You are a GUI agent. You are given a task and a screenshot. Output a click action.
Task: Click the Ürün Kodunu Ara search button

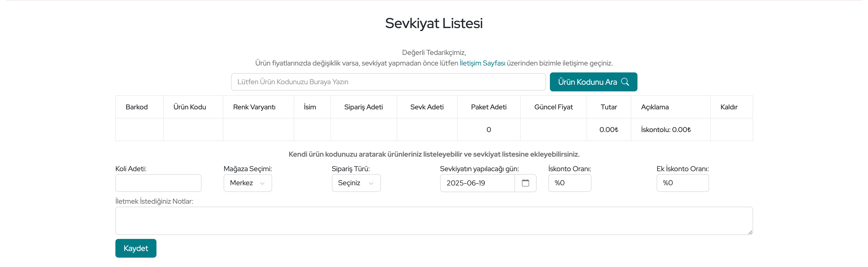pyautogui.click(x=593, y=82)
